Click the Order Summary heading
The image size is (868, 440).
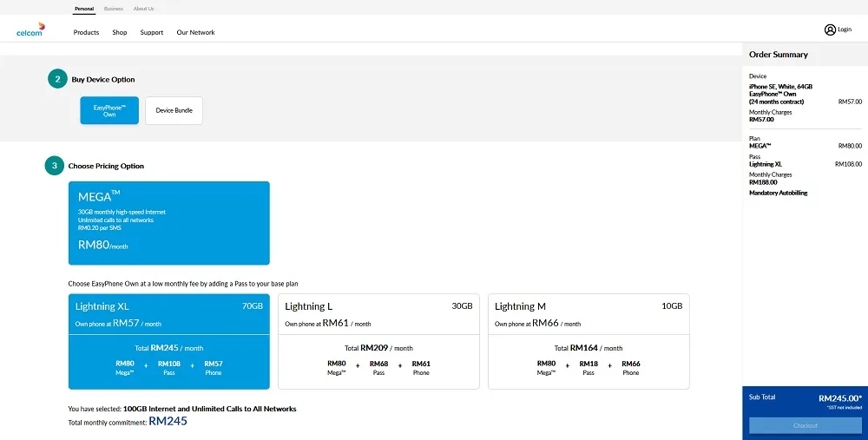(779, 54)
